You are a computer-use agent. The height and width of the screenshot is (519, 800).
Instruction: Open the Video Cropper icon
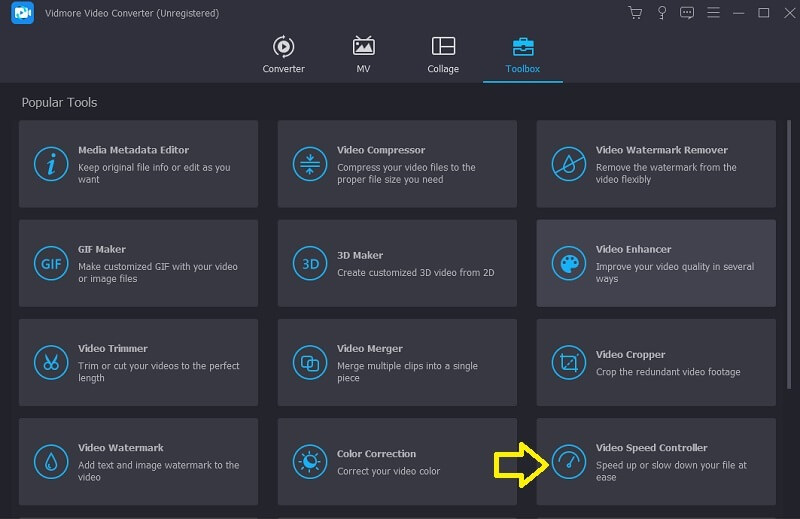click(569, 362)
